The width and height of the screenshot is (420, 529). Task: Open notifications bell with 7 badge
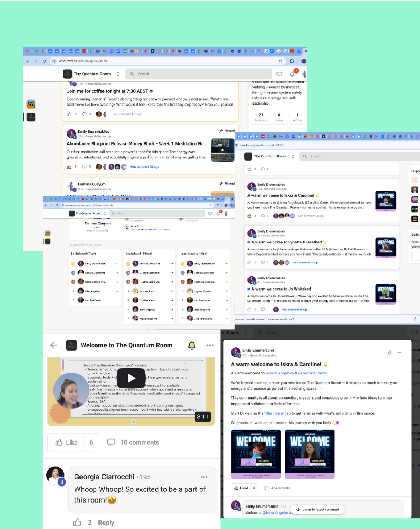pyautogui.click(x=292, y=74)
